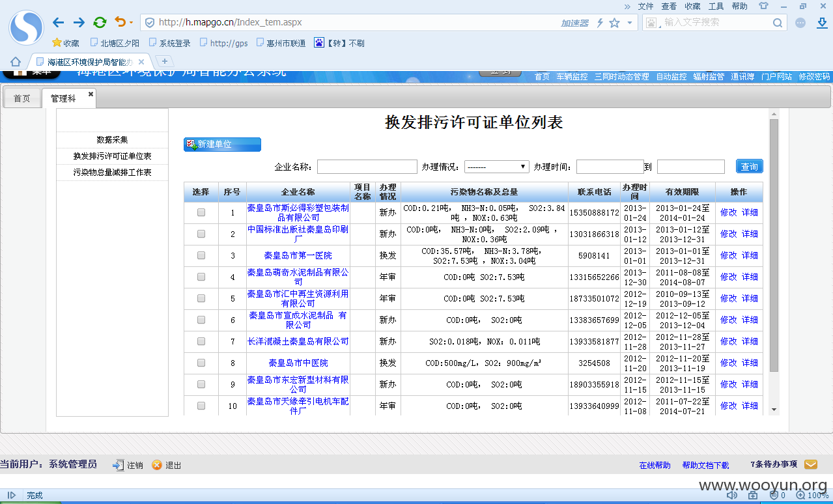Click the 退出 exit icon
Screen dimensions: 833x504
pos(157,465)
